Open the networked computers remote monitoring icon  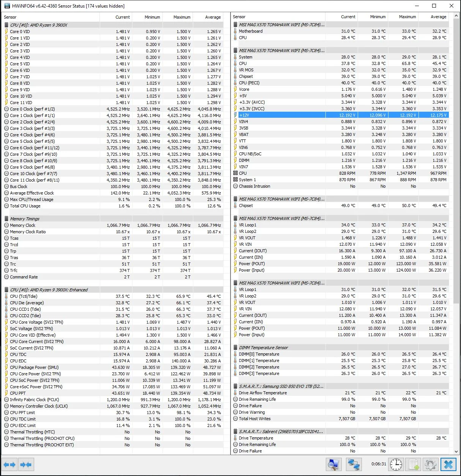(354, 464)
